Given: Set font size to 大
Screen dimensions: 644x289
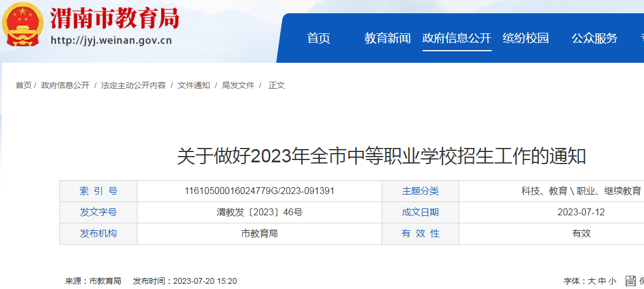Looking at the screenshot, I should 592,281.
